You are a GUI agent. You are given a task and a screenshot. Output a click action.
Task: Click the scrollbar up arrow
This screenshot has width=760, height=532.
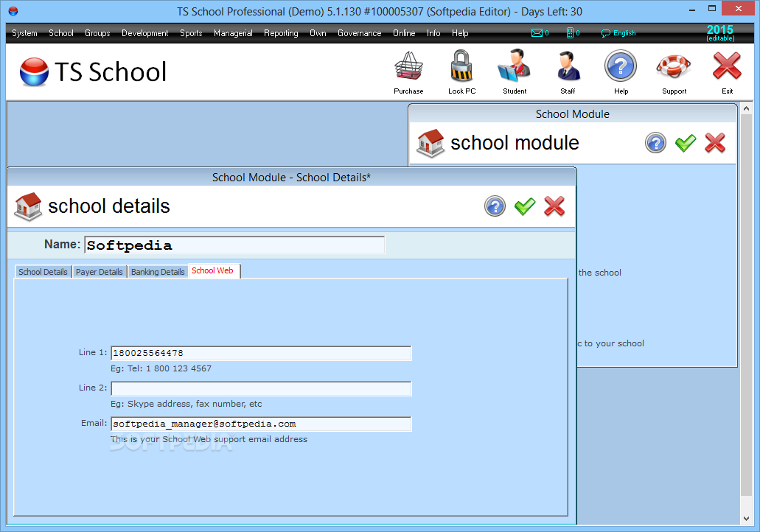pos(747,108)
